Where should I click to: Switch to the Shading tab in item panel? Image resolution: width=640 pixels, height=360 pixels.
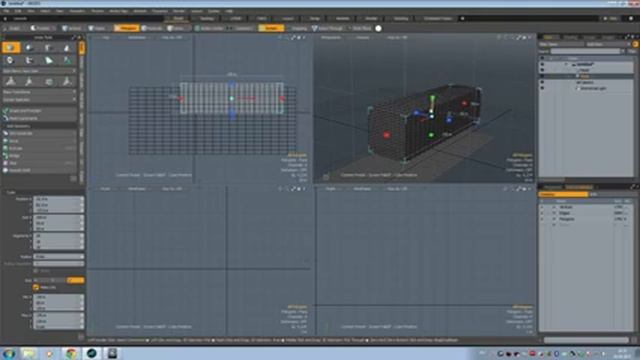click(570, 37)
